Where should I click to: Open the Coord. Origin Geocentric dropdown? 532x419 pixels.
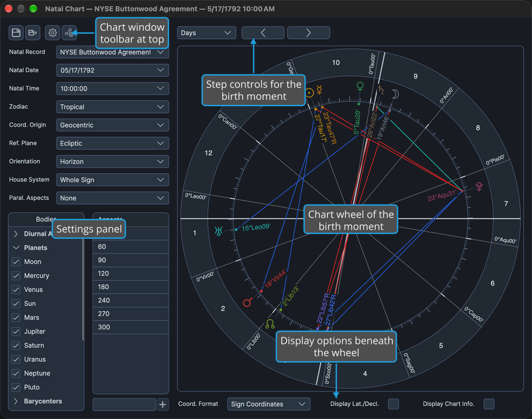pos(113,125)
